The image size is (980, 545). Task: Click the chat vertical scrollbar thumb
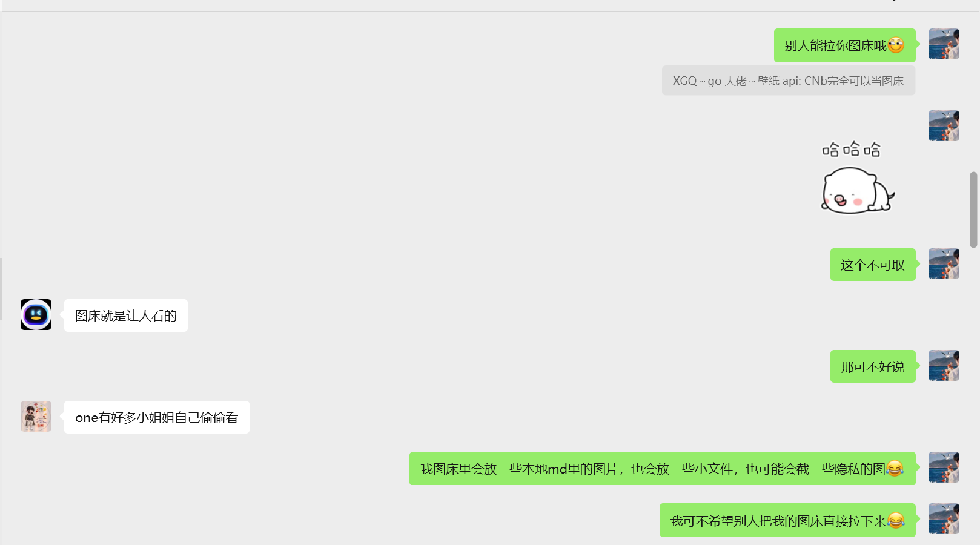click(x=973, y=210)
